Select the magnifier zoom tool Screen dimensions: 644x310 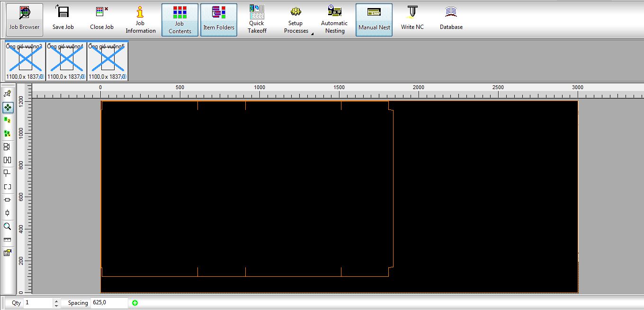[8, 227]
